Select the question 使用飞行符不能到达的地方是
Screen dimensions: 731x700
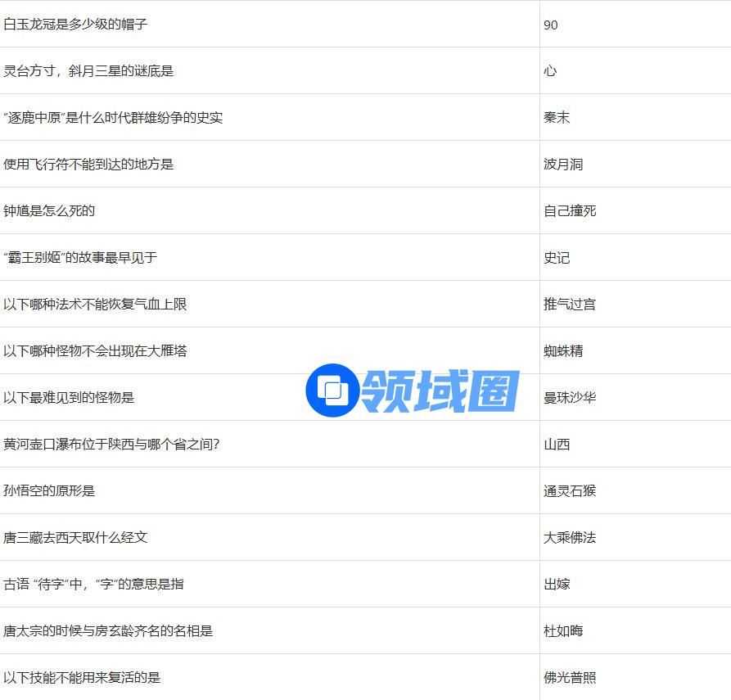click(88, 165)
